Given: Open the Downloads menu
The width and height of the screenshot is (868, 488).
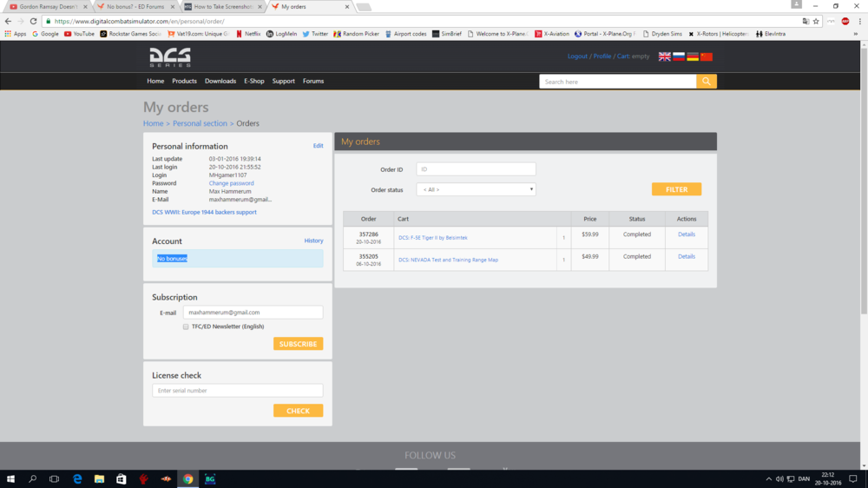Looking at the screenshot, I should pos(220,81).
